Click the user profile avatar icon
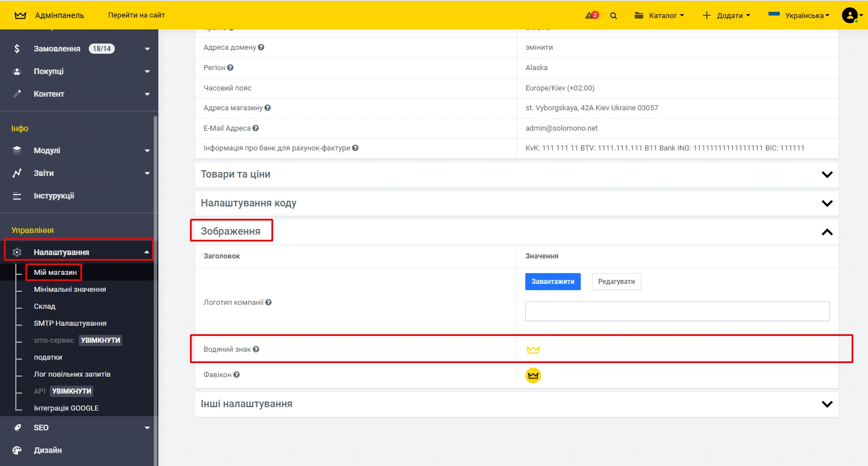This screenshot has width=868, height=466. point(849,15)
